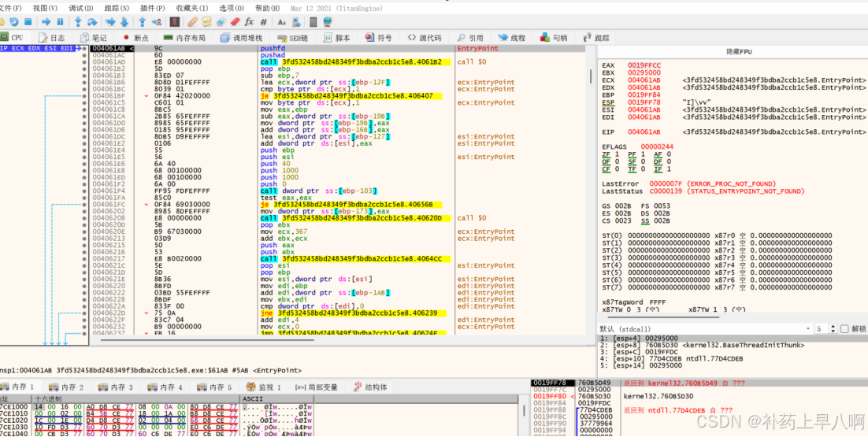Open the 调试(D) menu
The width and height of the screenshot is (868, 437).
[81, 7]
